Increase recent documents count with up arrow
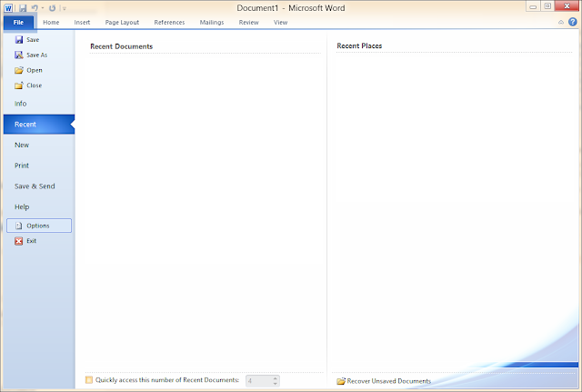The height and width of the screenshot is (392, 582). 276,378
